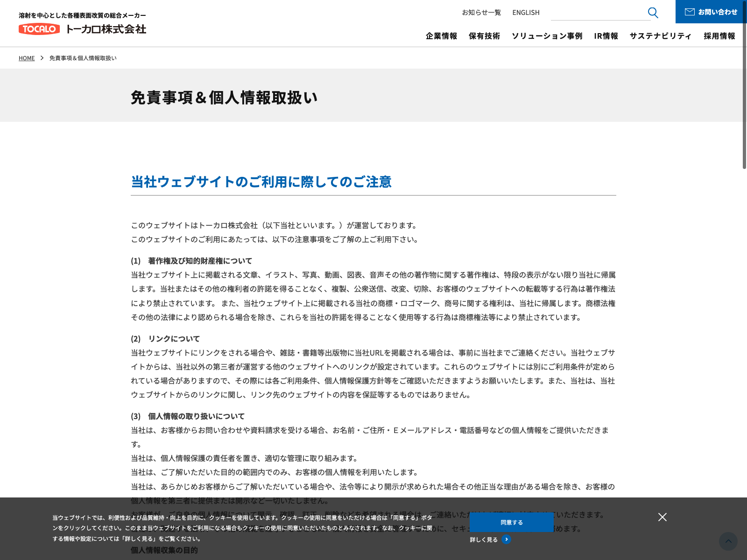Click the お知らせ一覧 link

click(481, 13)
